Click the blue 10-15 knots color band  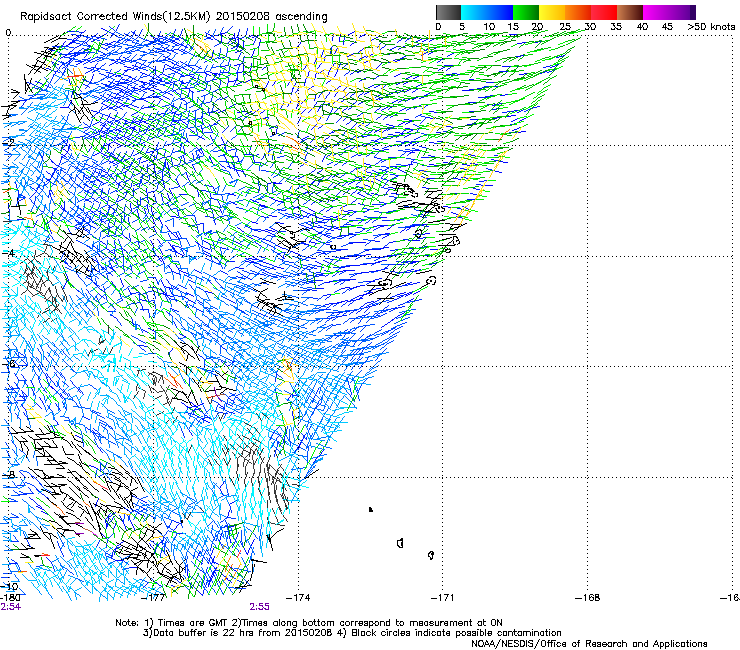[500, 12]
